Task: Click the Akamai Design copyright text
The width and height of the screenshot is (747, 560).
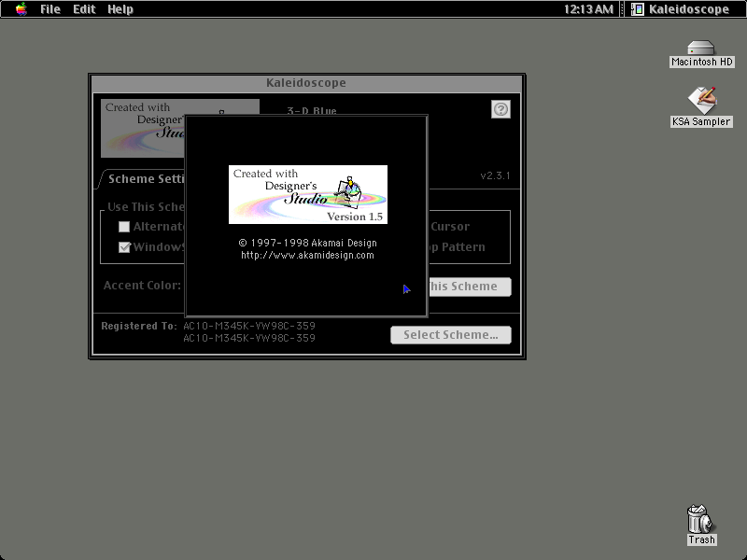Action: [x=307, y=243]
